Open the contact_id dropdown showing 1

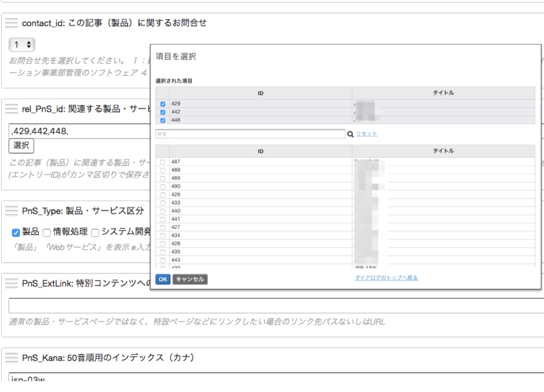[x=23, y=44]
